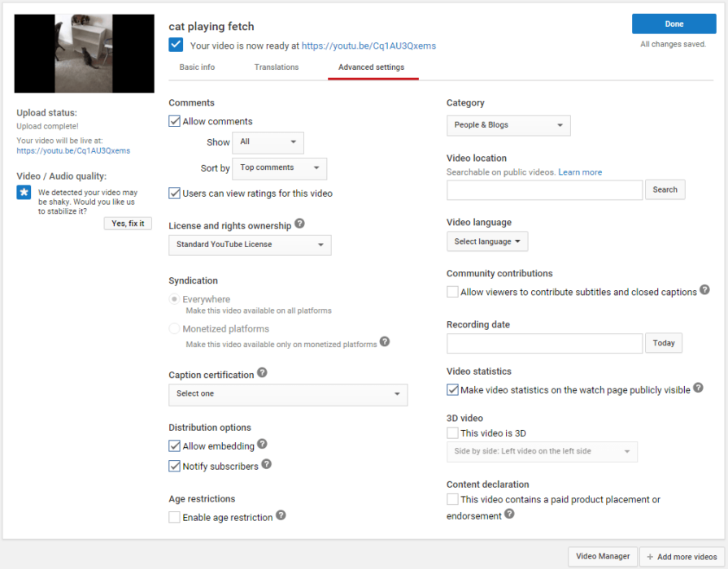The width and height of the screenshot is (728, 569).
Task: Open the Learn more link under Video location
Action: pos(579,172)
